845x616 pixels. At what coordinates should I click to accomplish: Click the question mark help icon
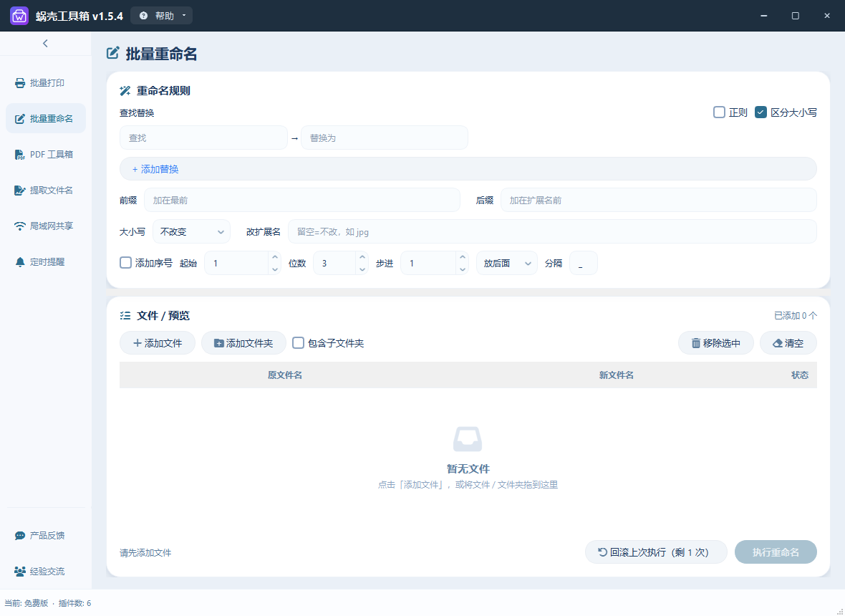coord(143,16)
